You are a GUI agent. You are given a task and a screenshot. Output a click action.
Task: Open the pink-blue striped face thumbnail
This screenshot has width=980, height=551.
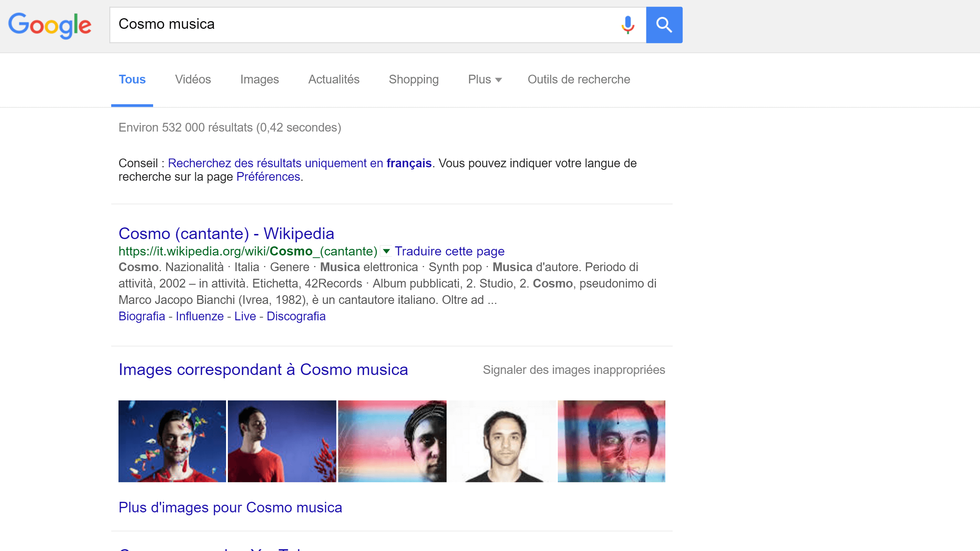tap(392, 441)
